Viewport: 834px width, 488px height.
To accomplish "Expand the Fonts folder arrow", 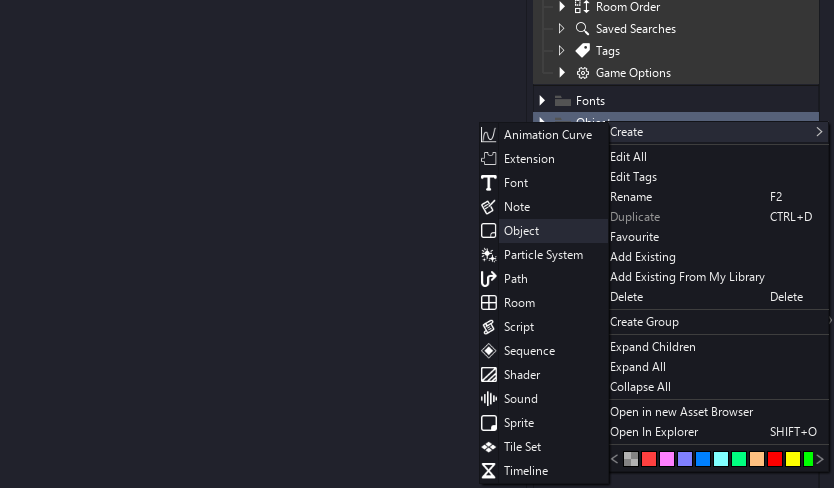I will tap(542, 101).
